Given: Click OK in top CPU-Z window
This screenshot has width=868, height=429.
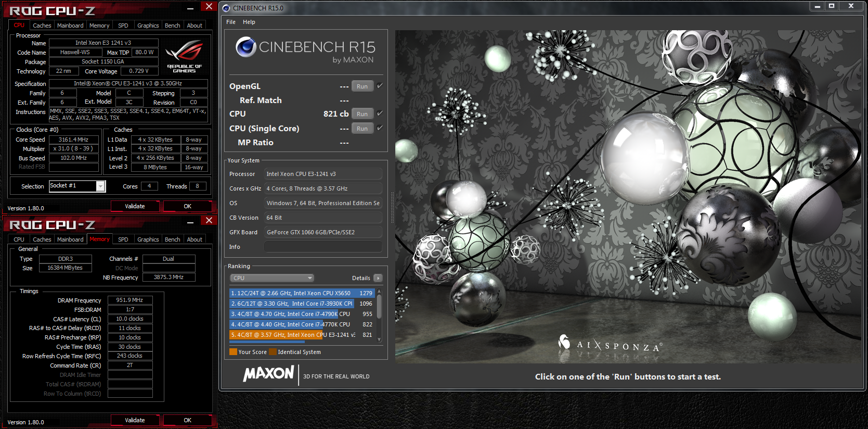Looking at the screenshot, I should [188, 206].
